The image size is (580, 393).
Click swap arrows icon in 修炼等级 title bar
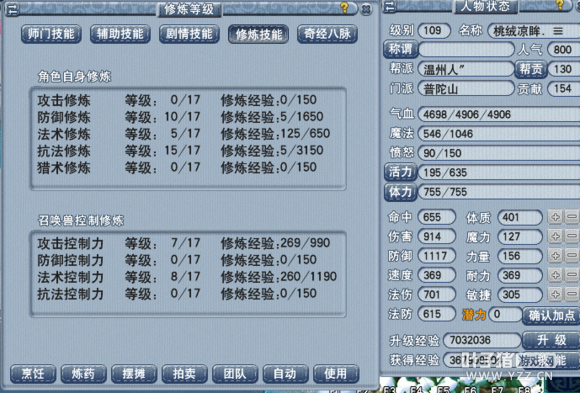point(12,9)
